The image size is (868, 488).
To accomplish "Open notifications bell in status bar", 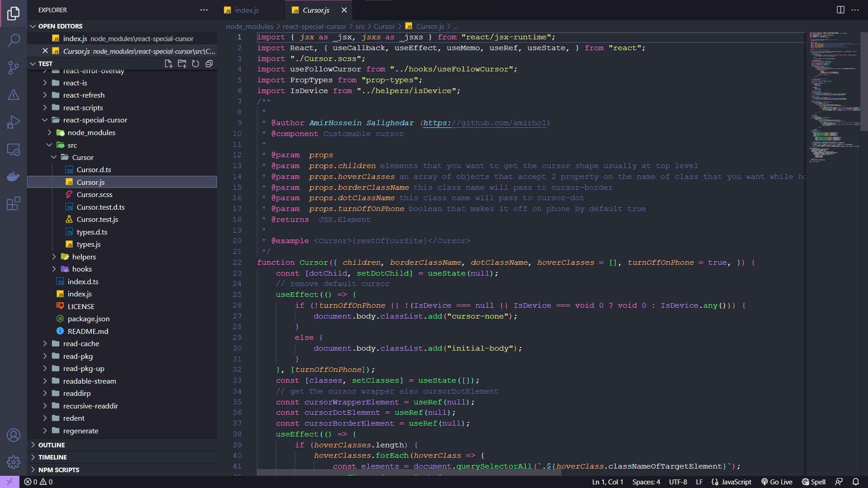I will 855,482.
